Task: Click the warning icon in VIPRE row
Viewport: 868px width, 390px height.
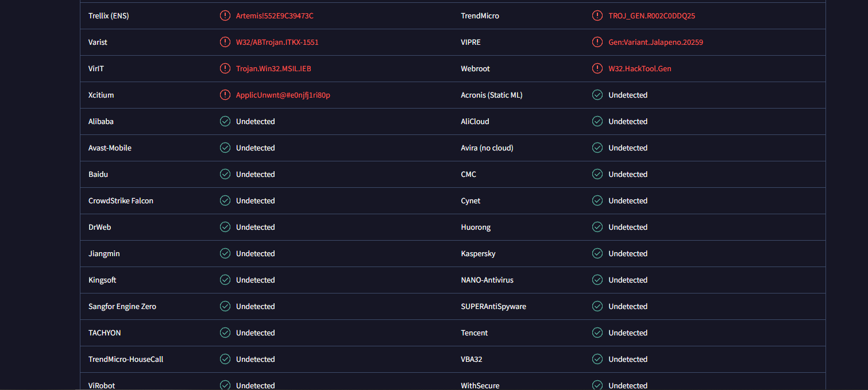Action: 597,42
